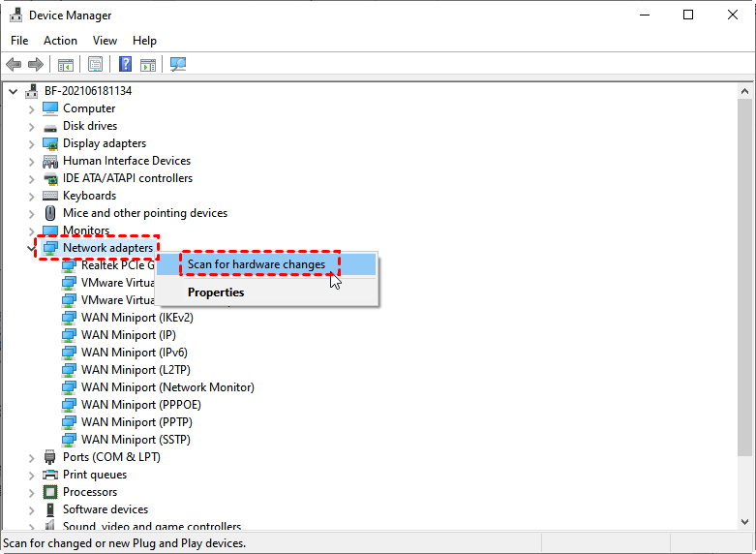Expand the Computer category
756x554 pixels.
tap(31, 109)
